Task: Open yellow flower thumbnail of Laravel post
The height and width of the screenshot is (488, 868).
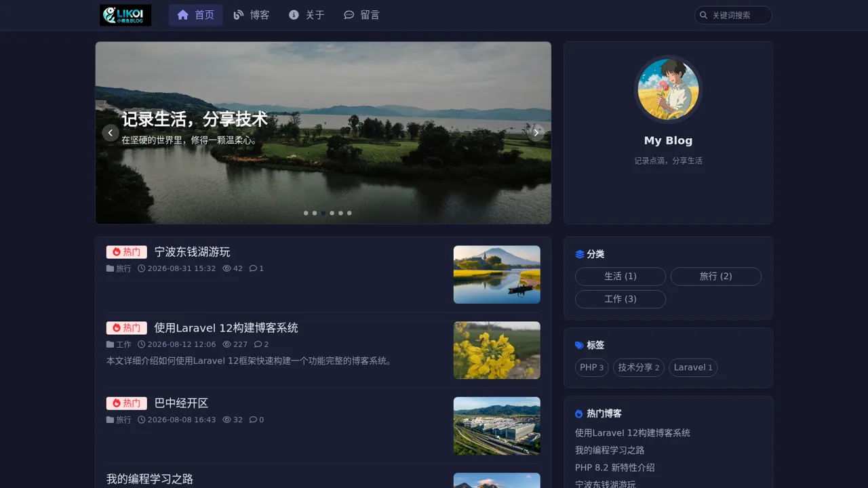Action: (497, 350)
